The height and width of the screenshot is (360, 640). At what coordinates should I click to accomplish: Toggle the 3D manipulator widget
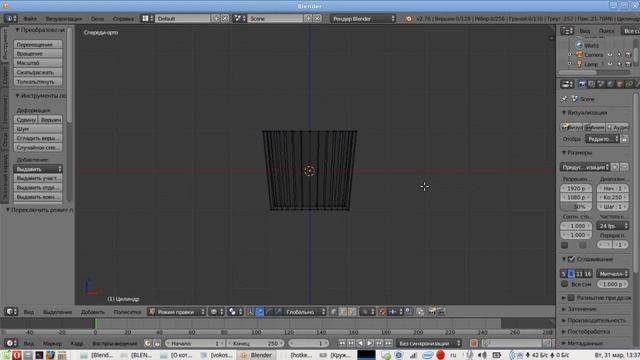[x=250, y=312]
